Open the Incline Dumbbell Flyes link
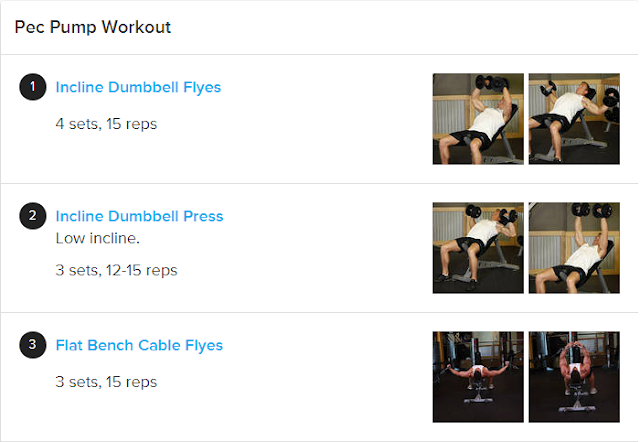 (x=138, y=87)
